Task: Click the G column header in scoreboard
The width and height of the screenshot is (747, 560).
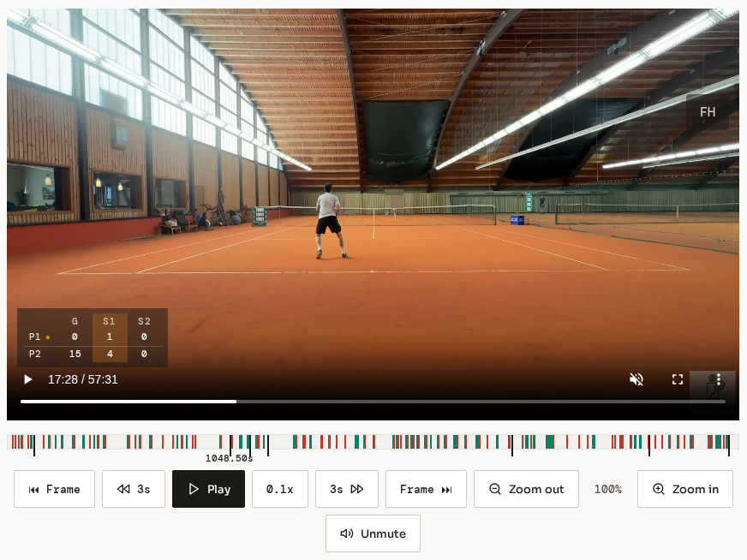Action: tap(75, 321)
